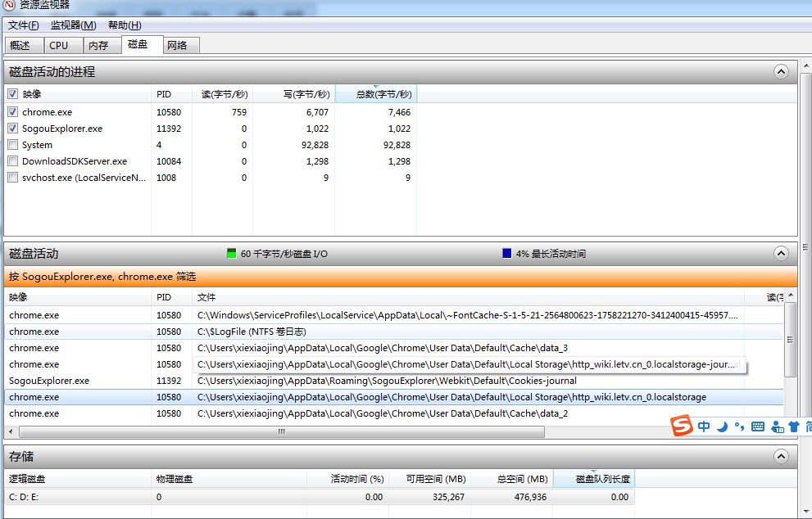The width and height of the screenshot is (812, 519).
Task: Click the Sogou skin shirt icon
Action: click(793, 426)
